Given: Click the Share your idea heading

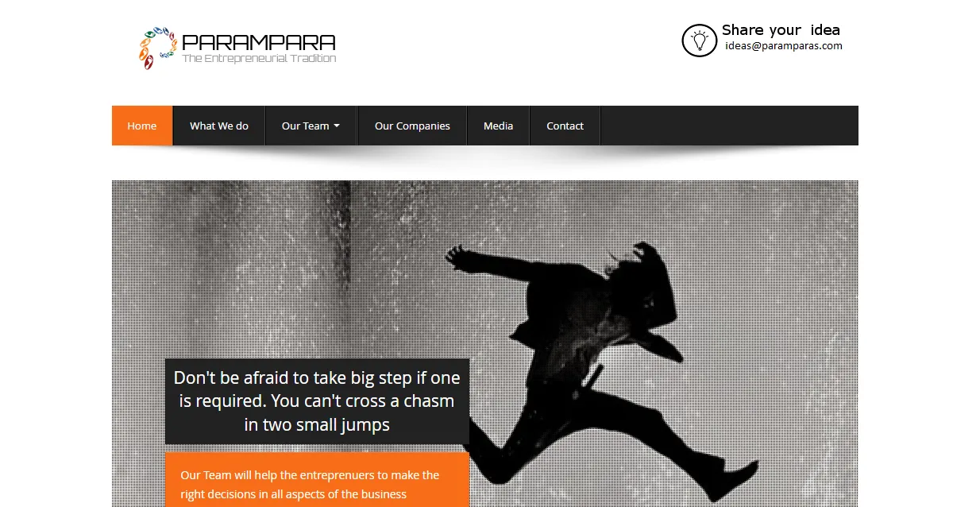Looking at the screenshot, I should click(x=781, y=29).
